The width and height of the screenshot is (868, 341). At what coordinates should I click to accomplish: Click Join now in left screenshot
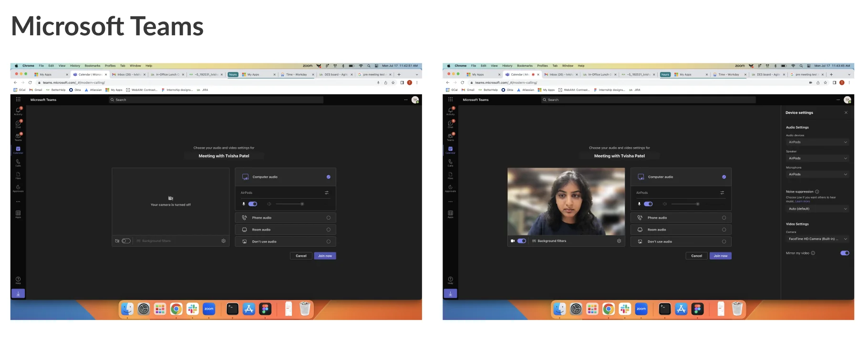(x=325, y=256)
